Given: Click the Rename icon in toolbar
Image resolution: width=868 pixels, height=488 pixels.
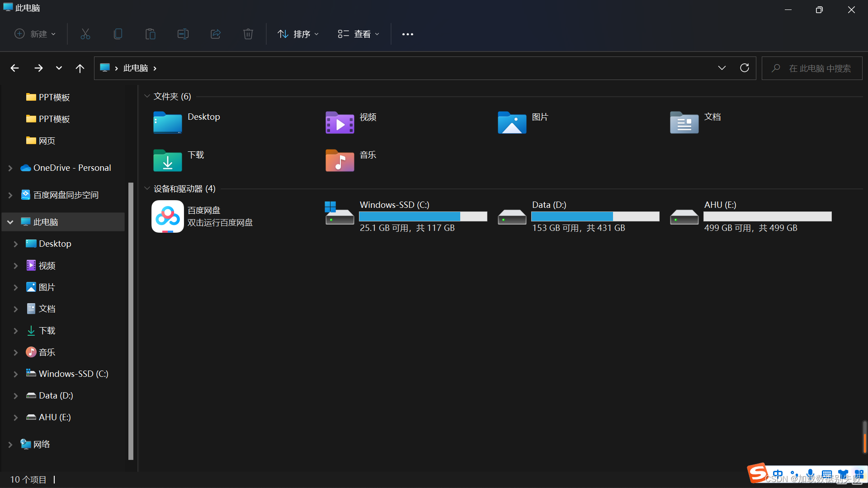Looking at the screenshot, I should coord(183,34).
